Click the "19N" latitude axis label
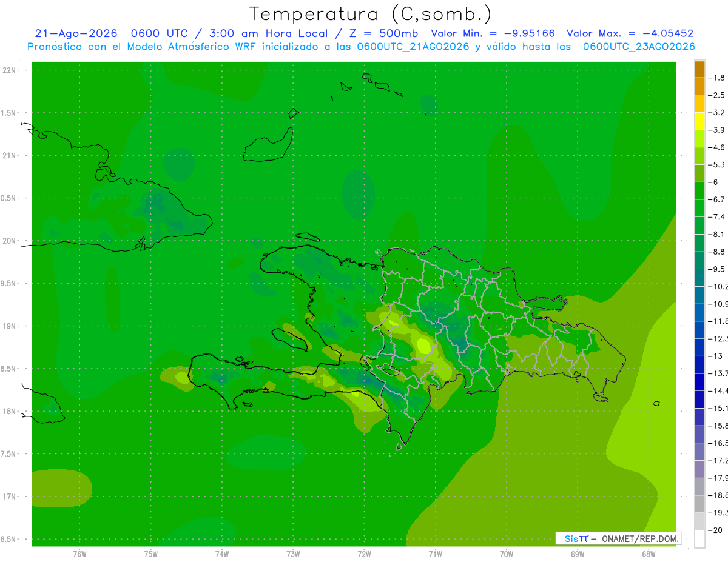Viewport: 728px width, 562px height. pos(8,326)
